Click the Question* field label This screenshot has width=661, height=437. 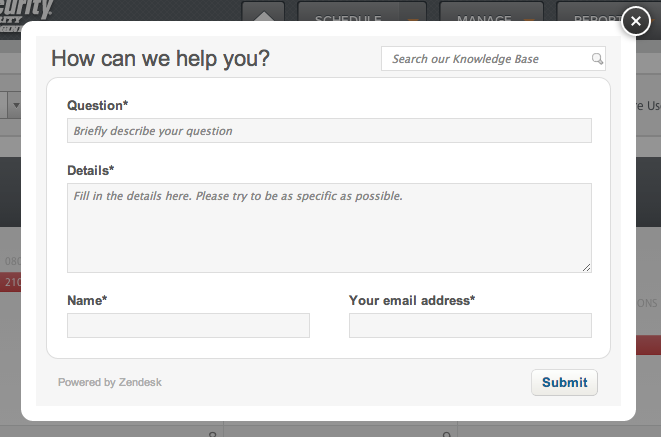pos(97,105)
